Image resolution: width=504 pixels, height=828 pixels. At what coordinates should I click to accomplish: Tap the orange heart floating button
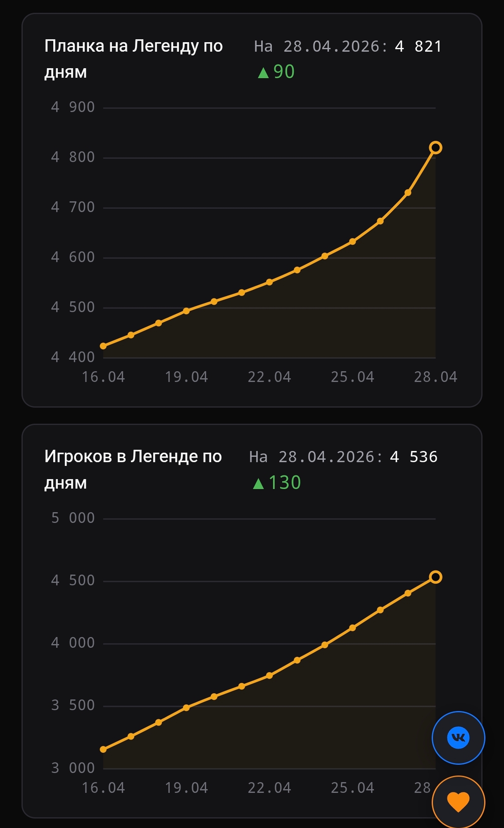coord(458,802)
